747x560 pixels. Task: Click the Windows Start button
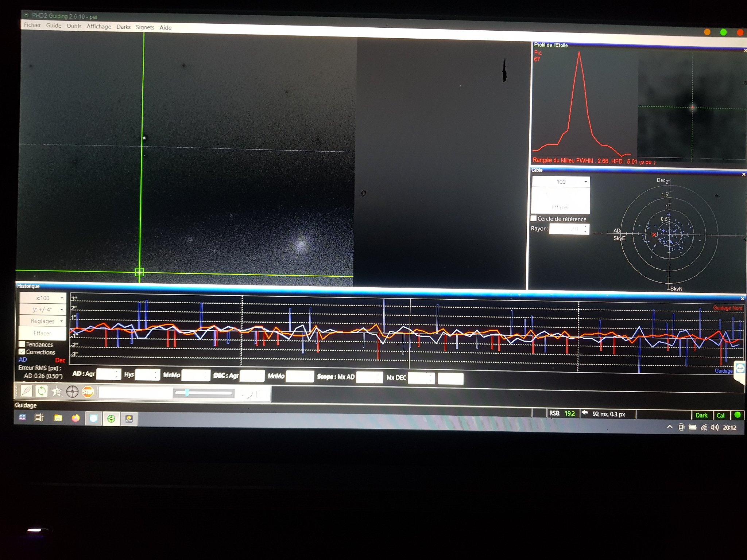(x=22, y=417)
